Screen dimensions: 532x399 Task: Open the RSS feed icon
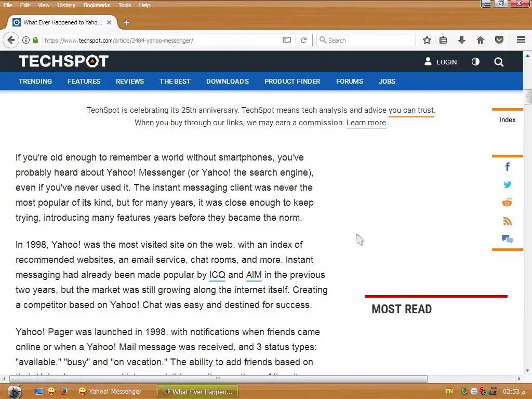pos(507,221)
